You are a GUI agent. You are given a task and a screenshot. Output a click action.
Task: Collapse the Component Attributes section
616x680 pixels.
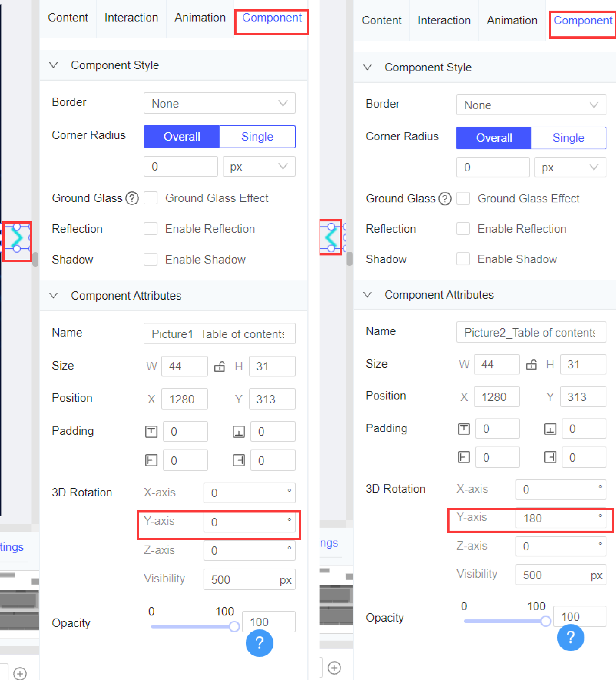[x=53, y=296]
